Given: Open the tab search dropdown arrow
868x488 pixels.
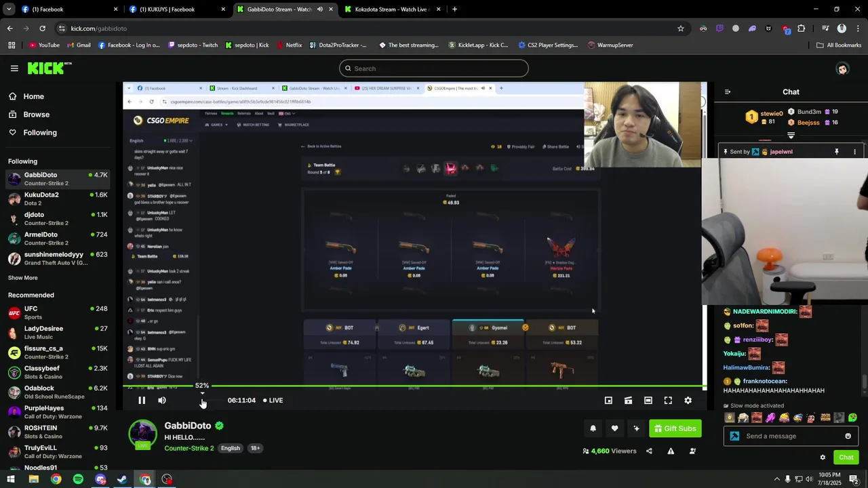Looking at the screenshot, I should pyautogui.click(x=9, y=9).
